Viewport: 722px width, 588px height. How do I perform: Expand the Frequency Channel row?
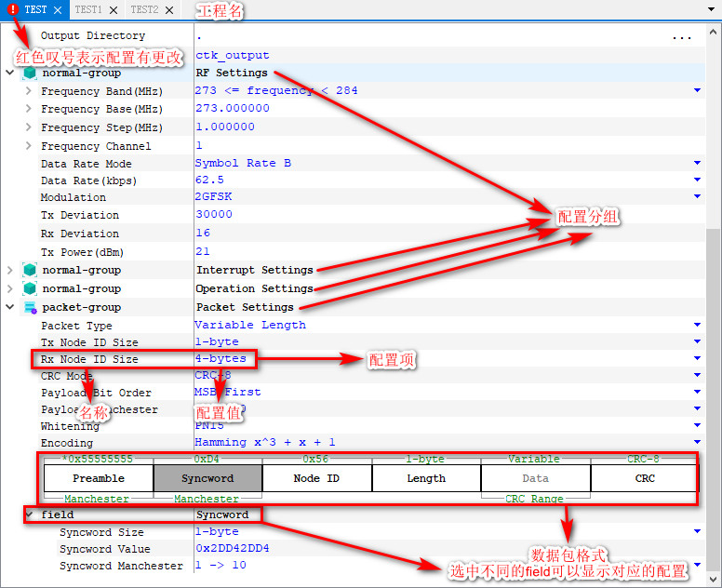[29, 146]
